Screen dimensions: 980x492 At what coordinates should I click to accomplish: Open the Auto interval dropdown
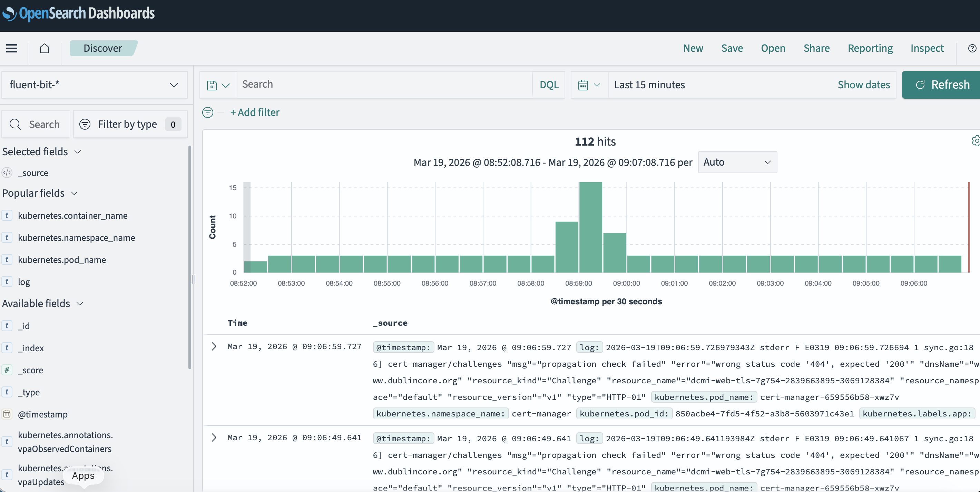tap(737, 162)
